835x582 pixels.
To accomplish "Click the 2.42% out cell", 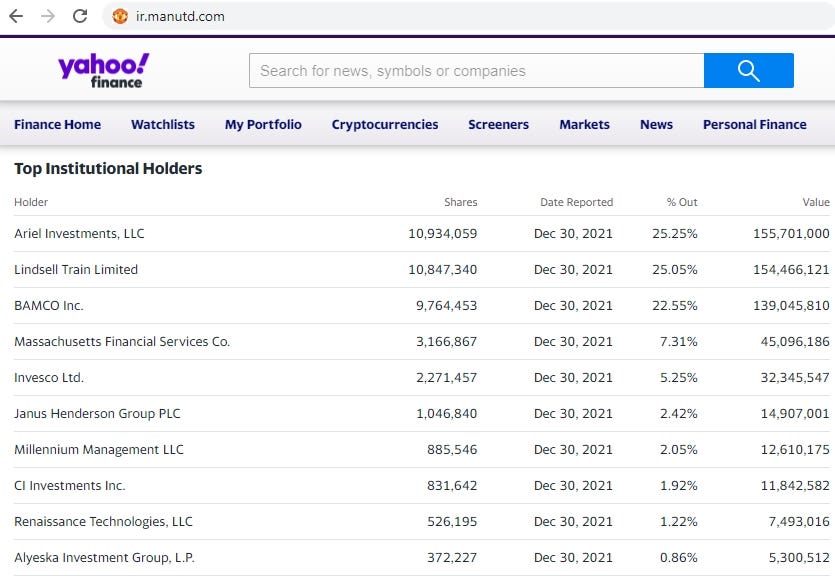I will point(678,413).
